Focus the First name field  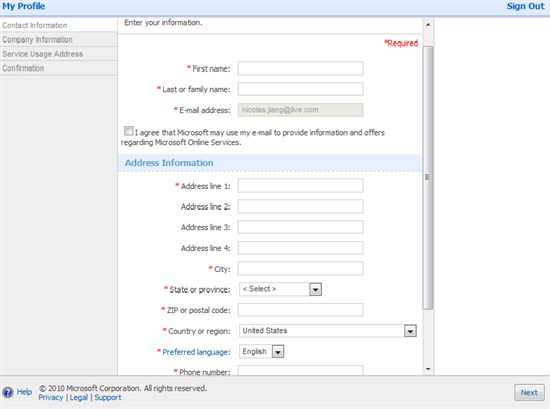301,68
